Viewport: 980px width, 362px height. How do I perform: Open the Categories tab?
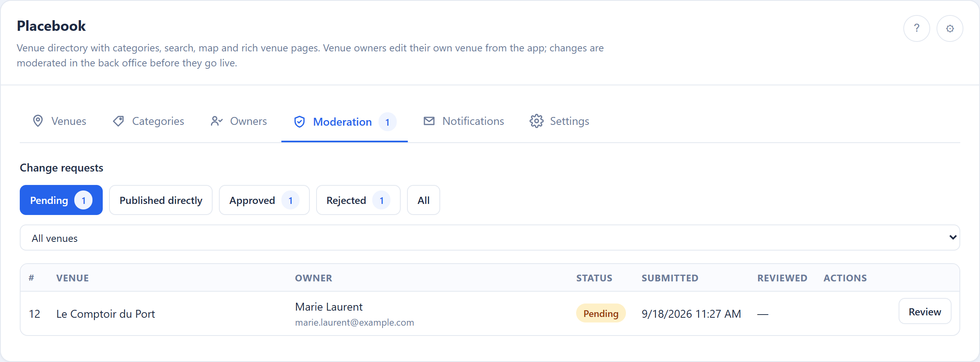coord(148,121)
